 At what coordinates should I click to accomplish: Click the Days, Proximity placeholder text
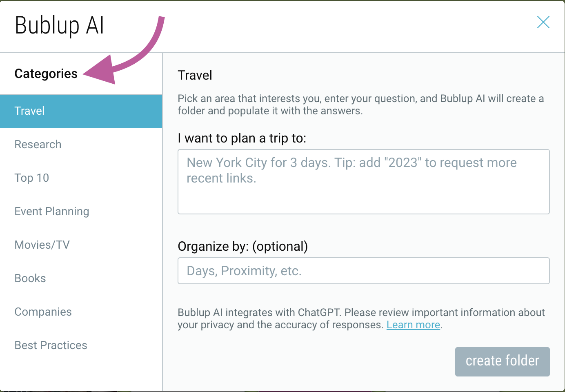pos(244,271)
